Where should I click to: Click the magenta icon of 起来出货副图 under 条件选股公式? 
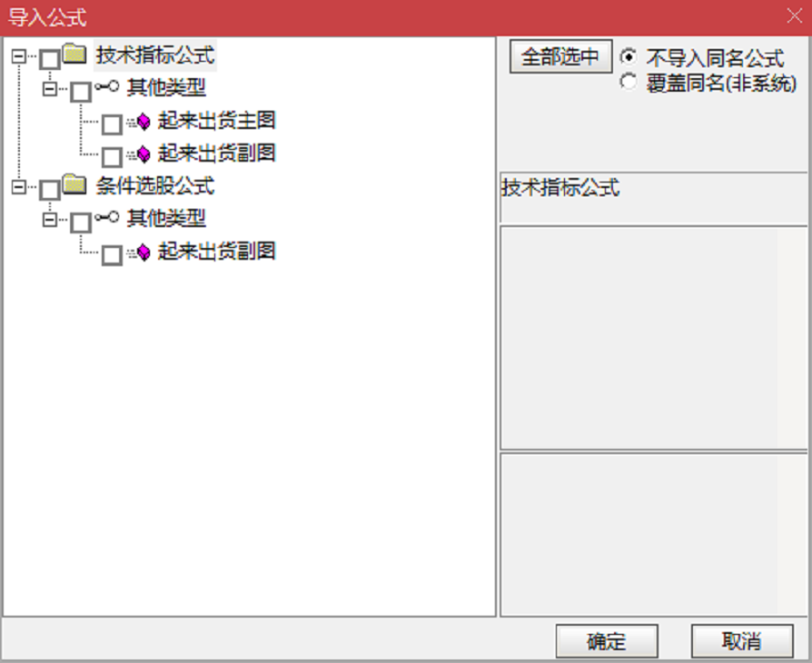click(140, 252)
